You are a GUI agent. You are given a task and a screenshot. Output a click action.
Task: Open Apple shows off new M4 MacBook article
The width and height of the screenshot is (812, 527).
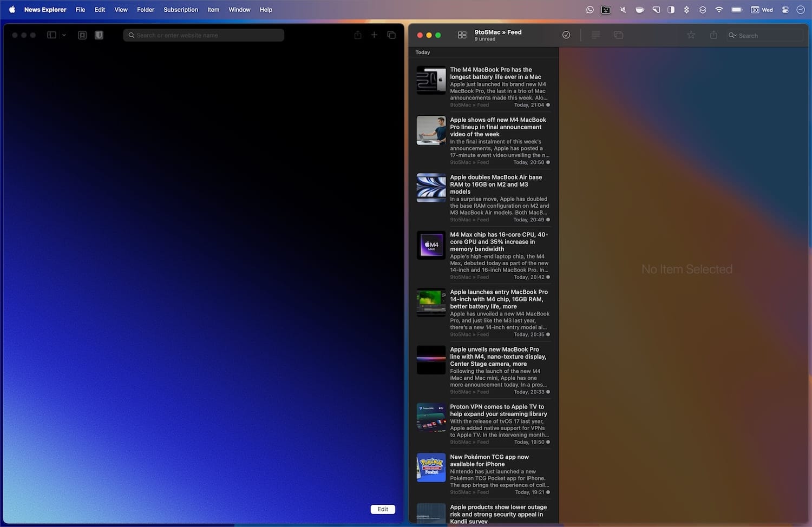pyautogui.click(x=483, y=141)
